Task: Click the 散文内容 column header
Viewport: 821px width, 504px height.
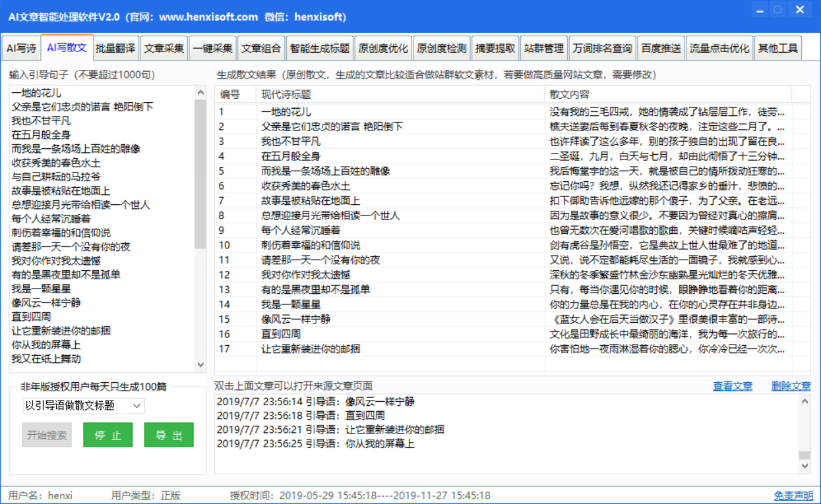Action: pyautogui.click(x=668, y=94)
